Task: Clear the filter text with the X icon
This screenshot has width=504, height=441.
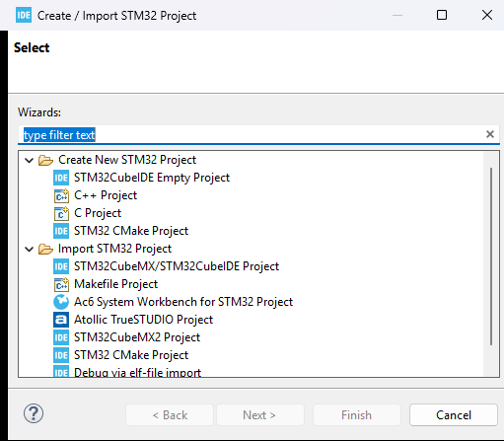Action: (490, 134)
